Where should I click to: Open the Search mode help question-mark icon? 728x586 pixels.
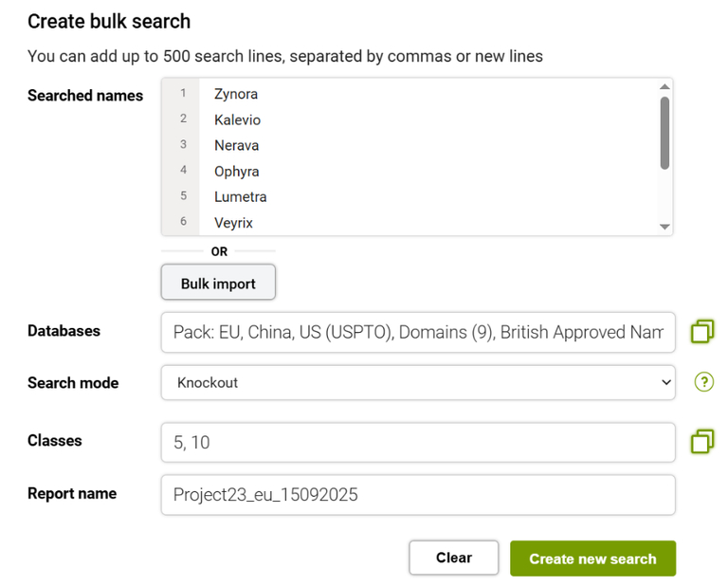coord(703,382)
